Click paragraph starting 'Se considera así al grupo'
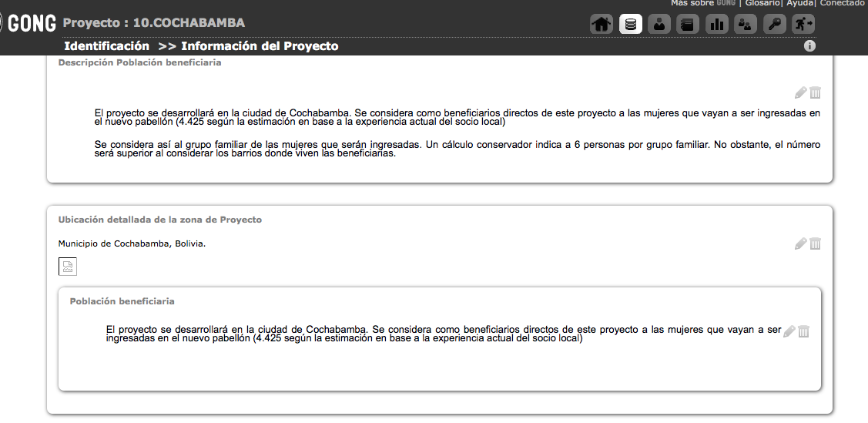 pyautogui.click(x=457, y=149)
